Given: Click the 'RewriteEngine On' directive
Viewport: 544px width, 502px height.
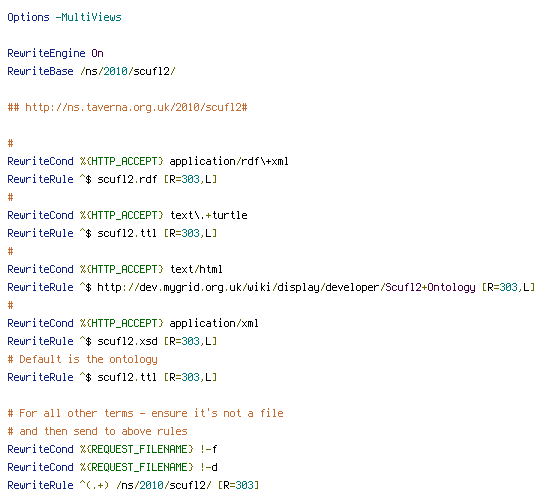Looking at the screenshot, I should 56,53.
